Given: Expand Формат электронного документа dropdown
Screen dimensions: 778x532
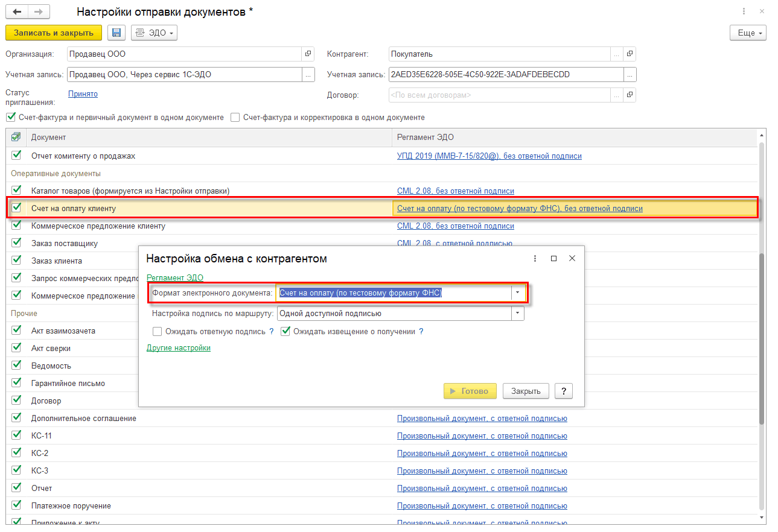Looking at the screenshot, I should (x=517, y=293).
